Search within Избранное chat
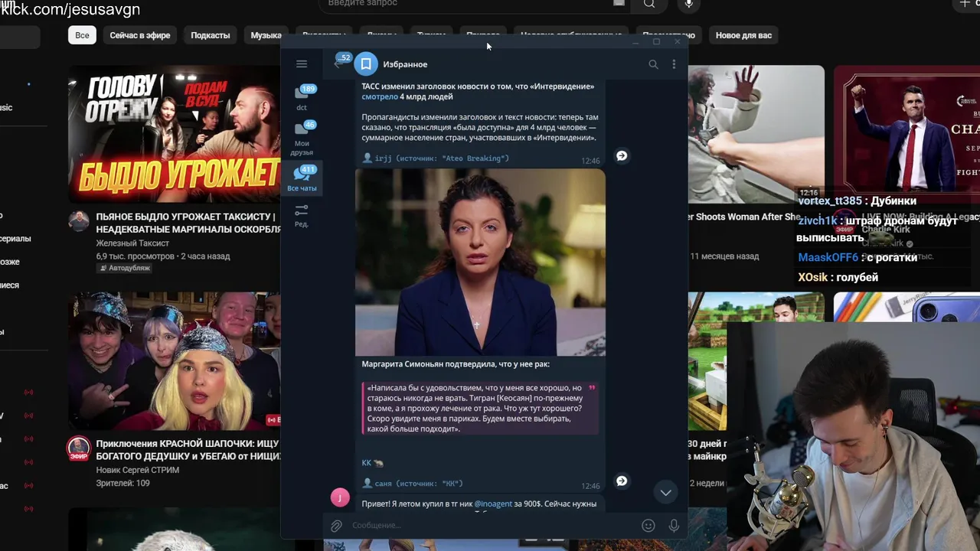This screenshot has height=551, width=980. pos(653,64)
